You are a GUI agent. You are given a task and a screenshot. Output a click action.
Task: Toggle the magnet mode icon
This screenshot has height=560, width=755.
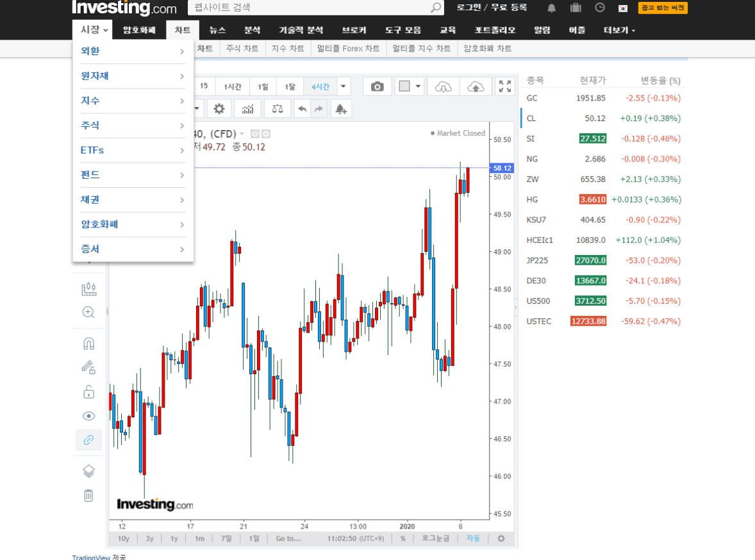point(88,344)
